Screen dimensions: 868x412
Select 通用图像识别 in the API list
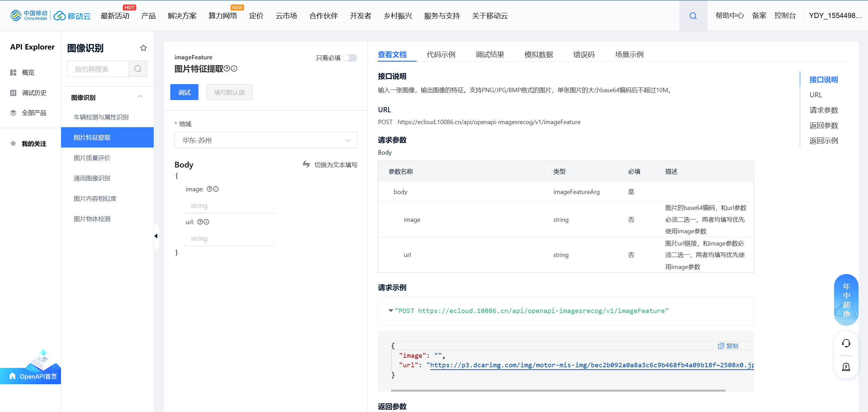pos(107,178)
